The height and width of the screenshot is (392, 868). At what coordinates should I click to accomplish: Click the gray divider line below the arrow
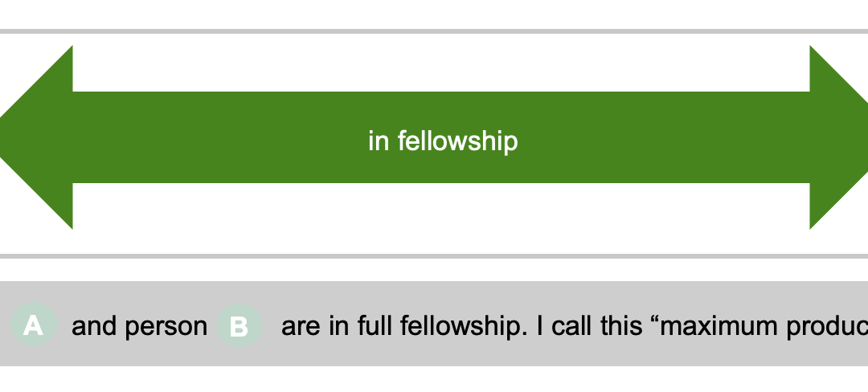point(434,256)
